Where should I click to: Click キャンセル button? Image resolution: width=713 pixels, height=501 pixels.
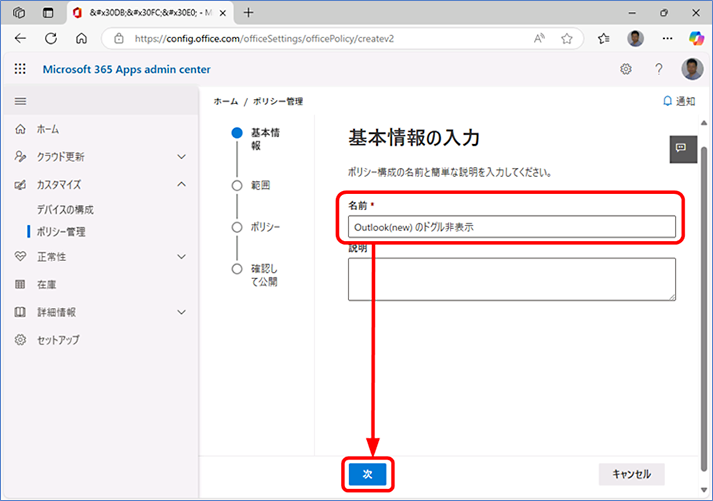point(632,474)
